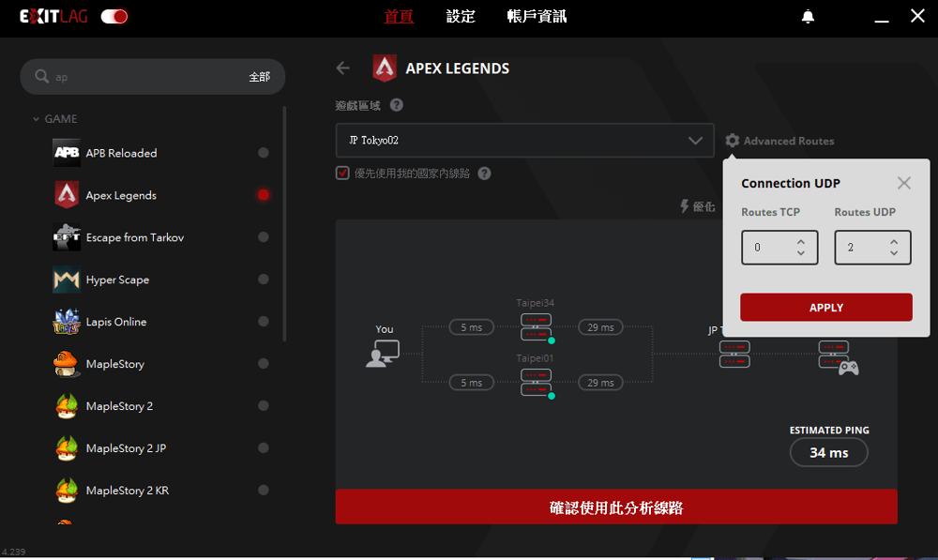Uncheck the 優先使用我的國家內線路 checkbox
The height and width of the screenshot is (560, 938).
pyautogui.click(x=342, y=174)
